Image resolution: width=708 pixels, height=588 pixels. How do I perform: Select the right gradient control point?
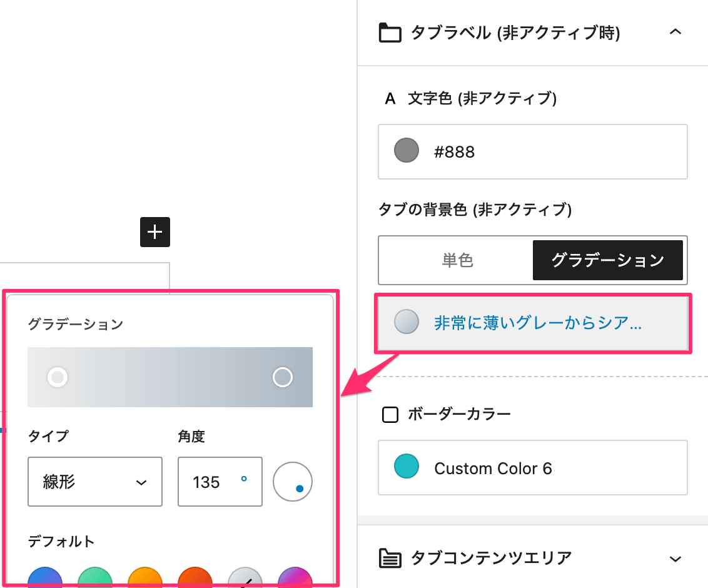click(283, 377)
